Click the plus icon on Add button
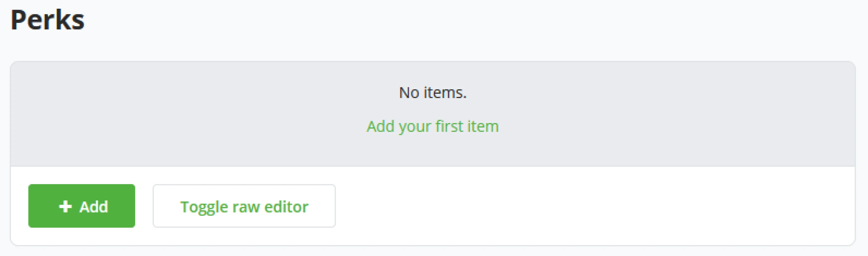868x256 pixels. 65,206
